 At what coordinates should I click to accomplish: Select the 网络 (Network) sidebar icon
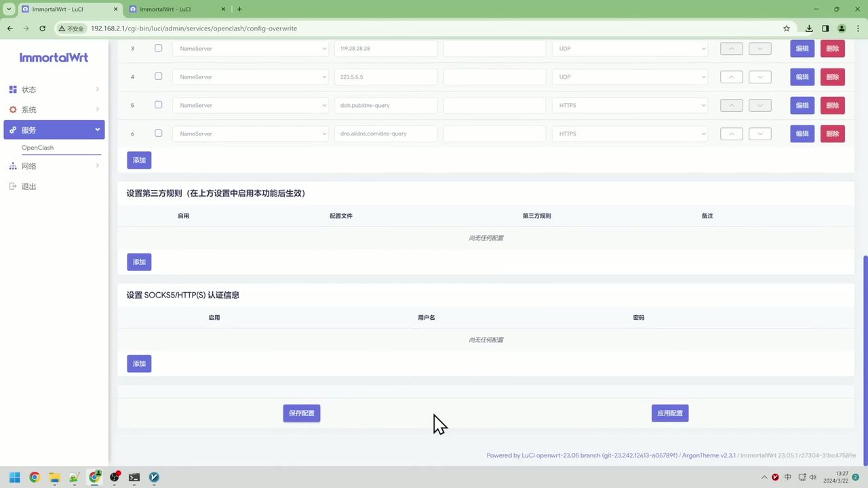click(x=13, y=166)
